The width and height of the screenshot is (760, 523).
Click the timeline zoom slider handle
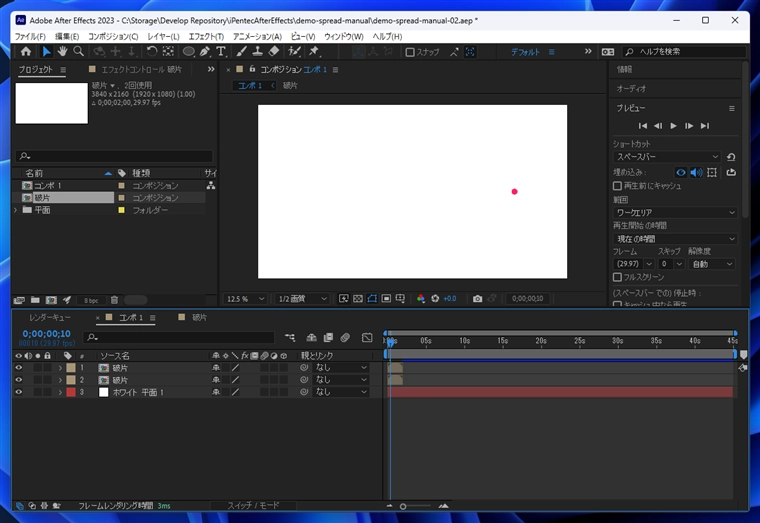[403, 506]
